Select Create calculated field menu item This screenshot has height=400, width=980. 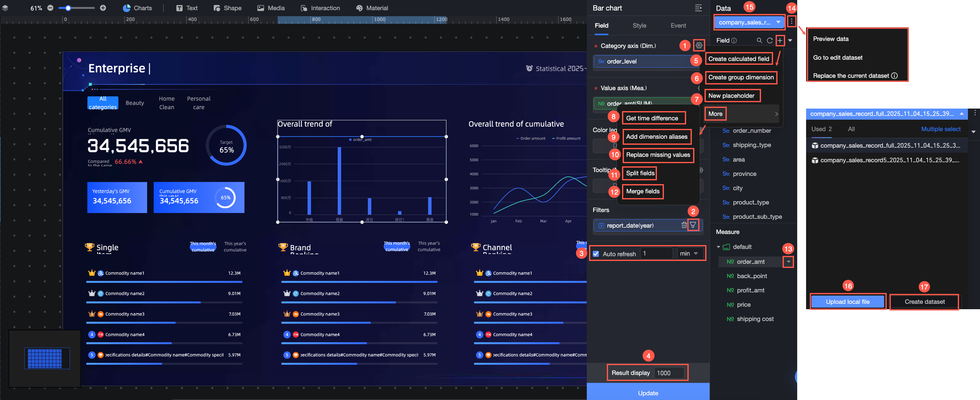tap(738, 59)
